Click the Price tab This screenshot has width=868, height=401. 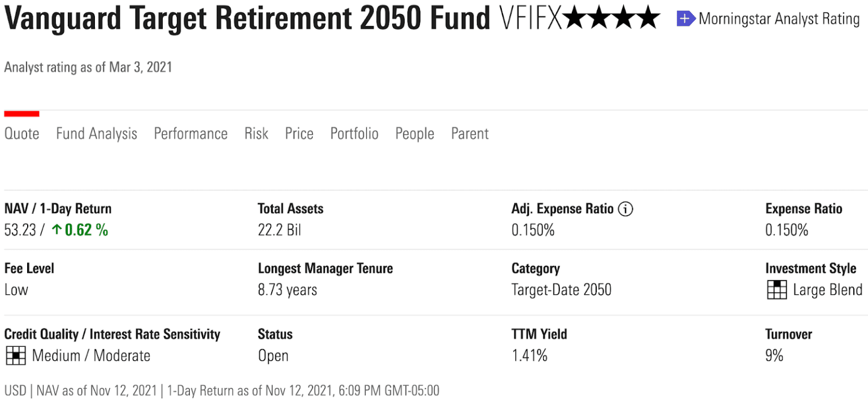299,133
